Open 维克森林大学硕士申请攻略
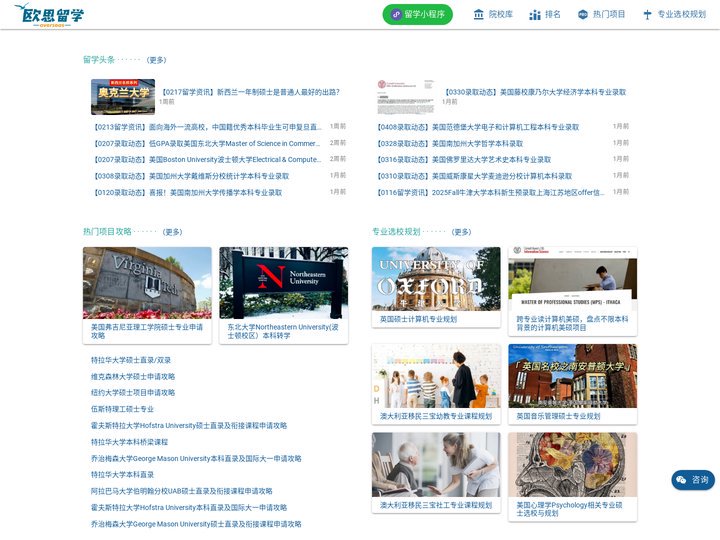Viewport: 720px width, 540px height. click(133, 377)
